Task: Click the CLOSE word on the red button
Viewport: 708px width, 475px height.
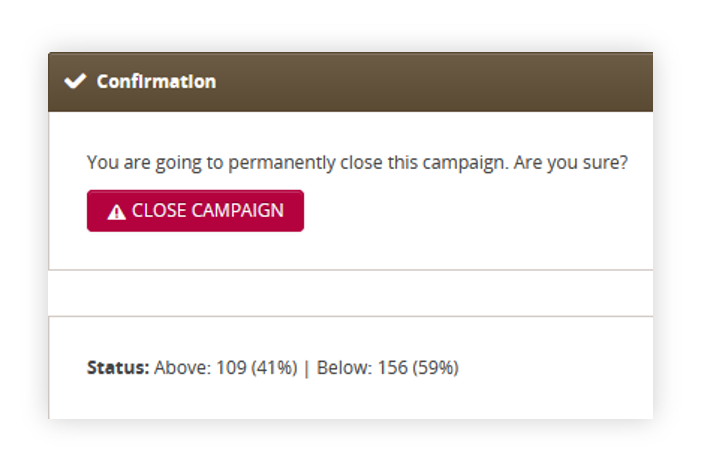Action: [159, 211]
